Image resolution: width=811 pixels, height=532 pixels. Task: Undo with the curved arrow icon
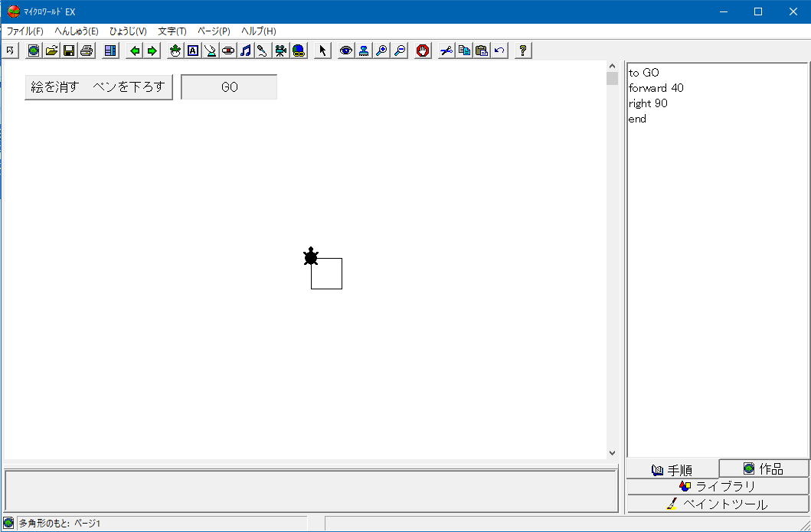[x=499, y=51]
